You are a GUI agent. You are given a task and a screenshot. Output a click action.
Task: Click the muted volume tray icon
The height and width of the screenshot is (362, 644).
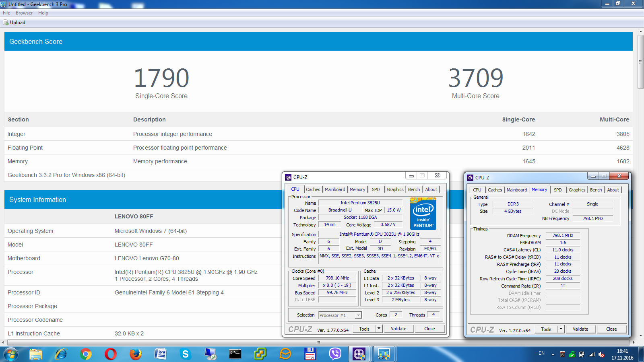click(x=601, y=354)
